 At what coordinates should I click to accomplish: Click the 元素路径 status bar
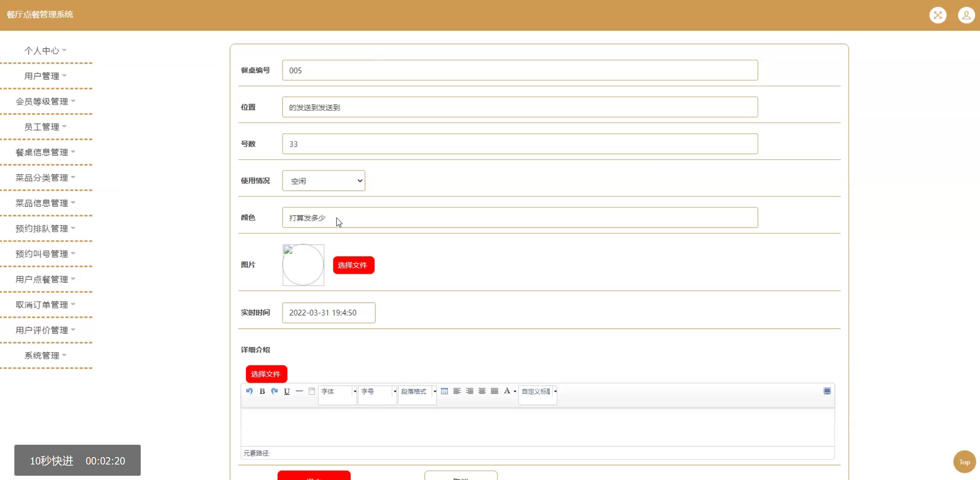click(538, 453)
